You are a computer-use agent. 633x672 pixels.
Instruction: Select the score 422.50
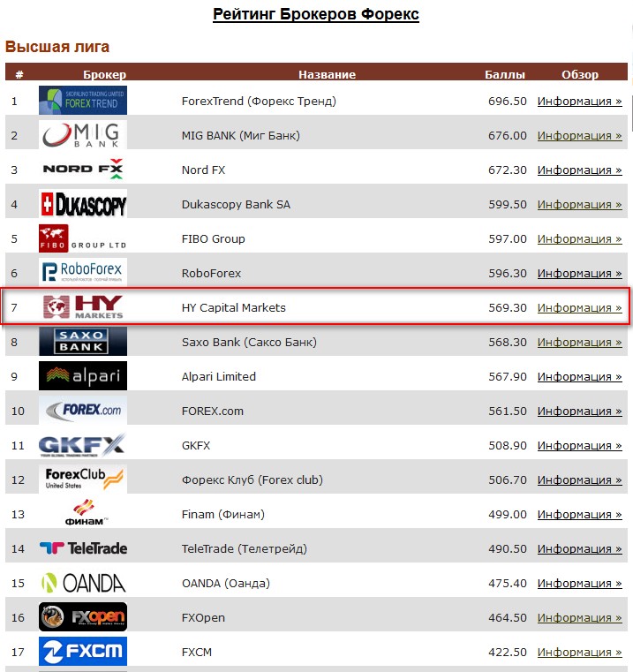pos(508,653)
